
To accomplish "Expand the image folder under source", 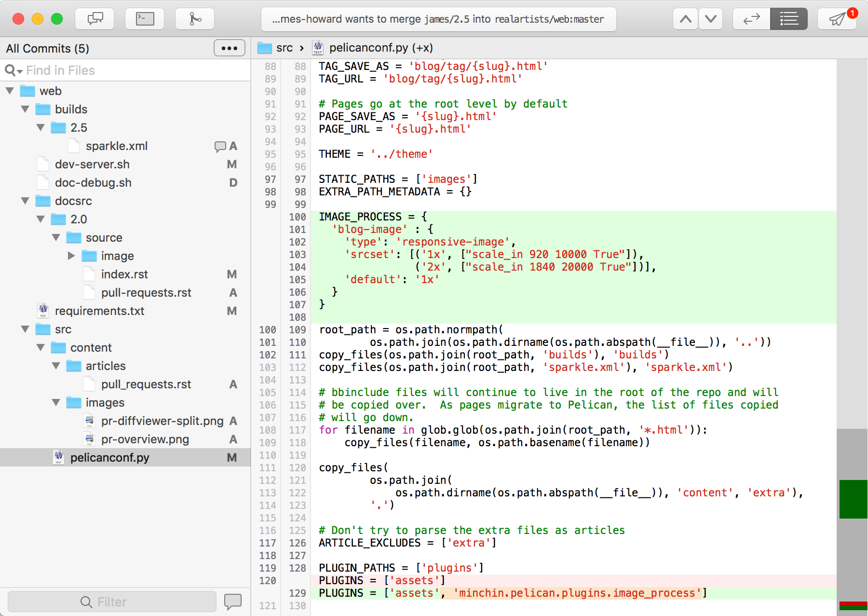I will [71, 256].
